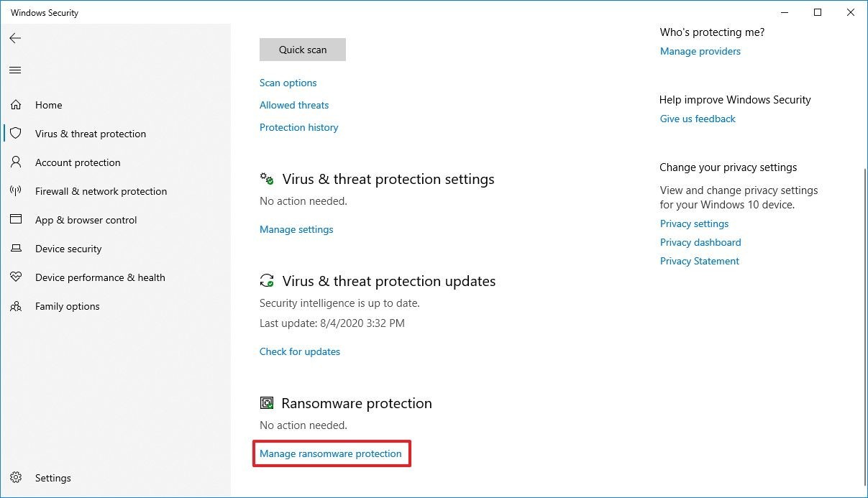Start a Quick scan
This screenshot has height=498, width=868.
click(x=303, y=50)
